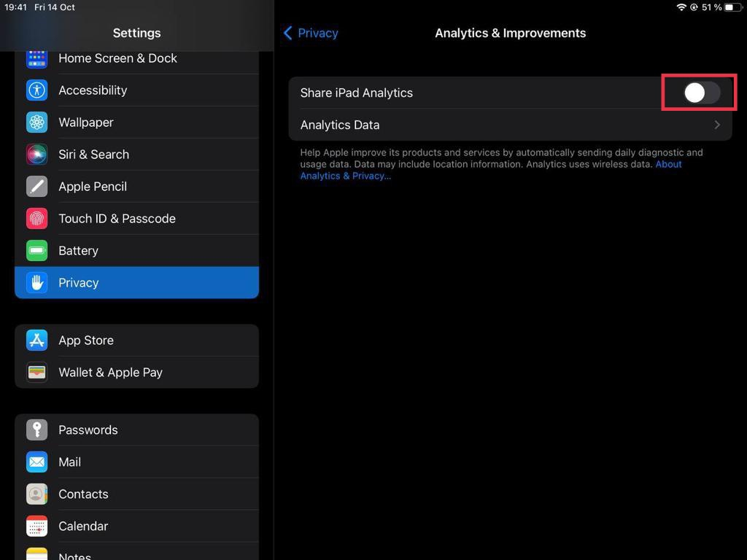Tap the Contacts icon
Image resolution: width=747 pixels, height=560 pixels.
[x=36, y=494]
